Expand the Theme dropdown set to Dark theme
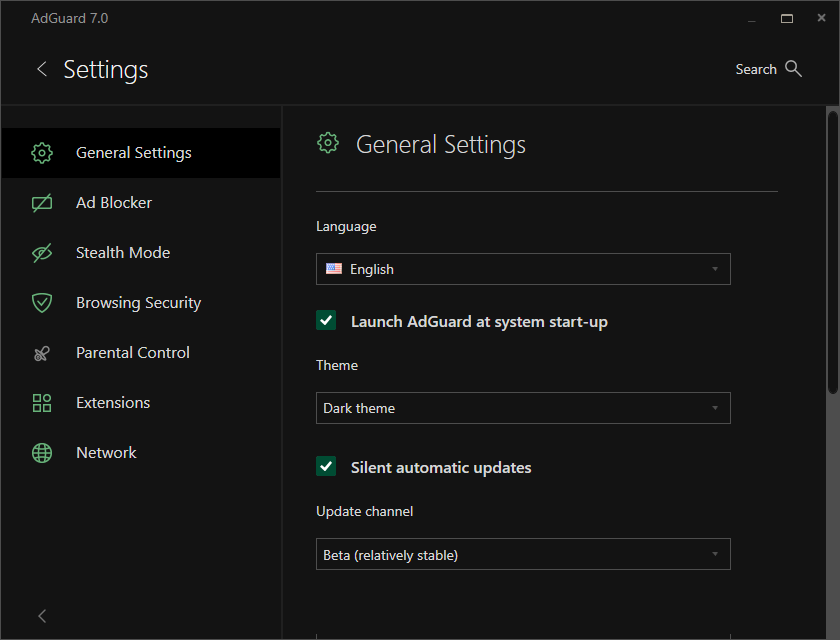Screen dimensions: 840x640 point(523,408)
